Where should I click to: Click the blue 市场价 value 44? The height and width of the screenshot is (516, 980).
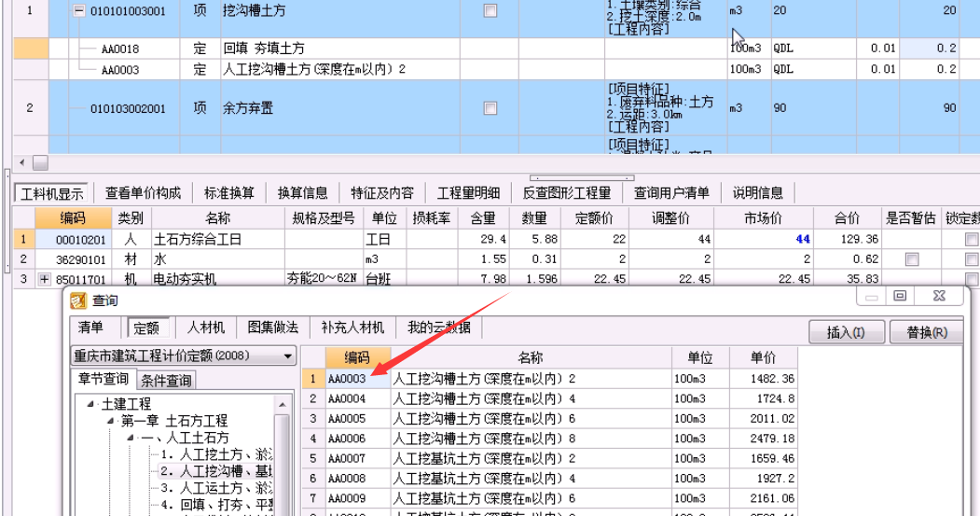coord(803,239)
